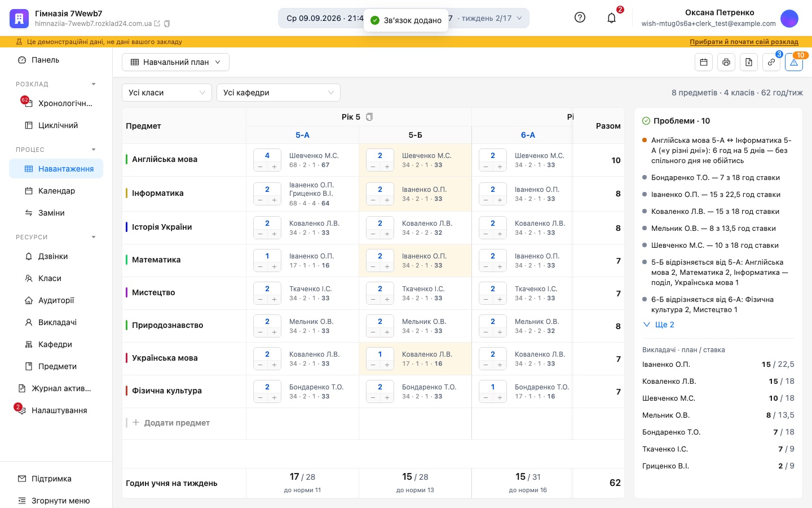Open Заміни in the sidebar
The width and height of the screenshot is (812, 508).
(56, 213)
